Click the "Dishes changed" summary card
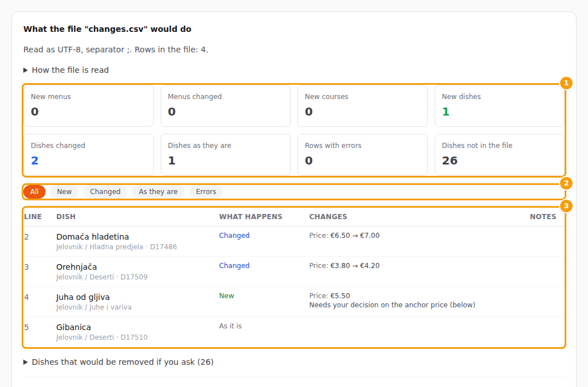The width and height of the screenshot is (588, 387). pyautogui.click(x=88, y=155)
